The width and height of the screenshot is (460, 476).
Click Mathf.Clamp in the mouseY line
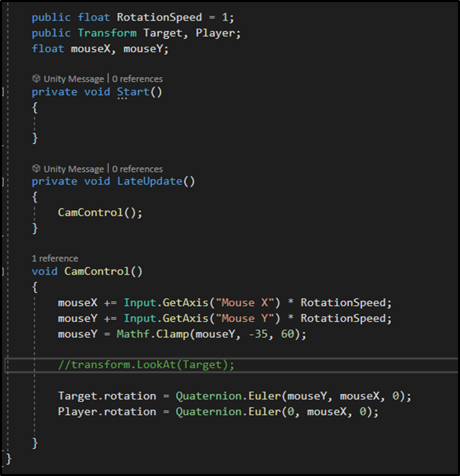[152, 334]
